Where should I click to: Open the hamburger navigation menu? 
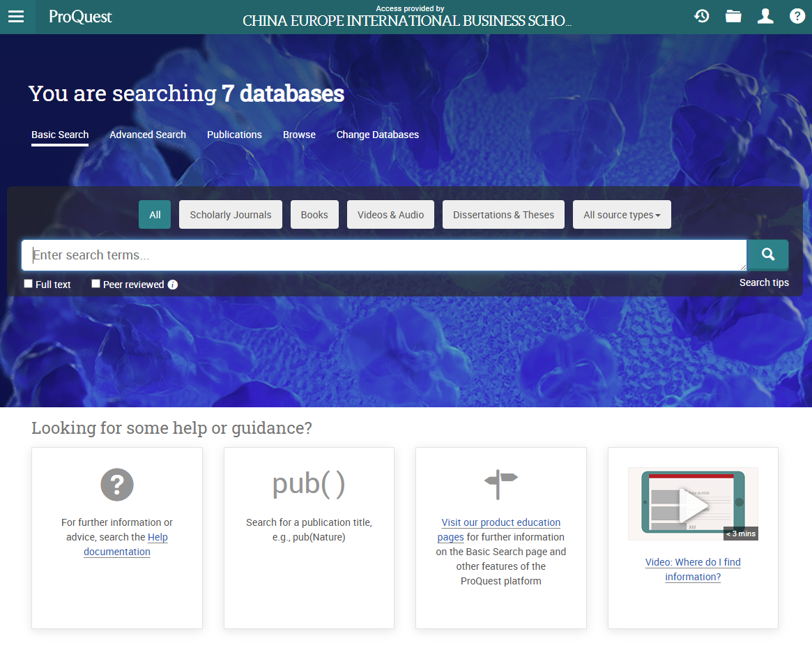pos(16,17)
